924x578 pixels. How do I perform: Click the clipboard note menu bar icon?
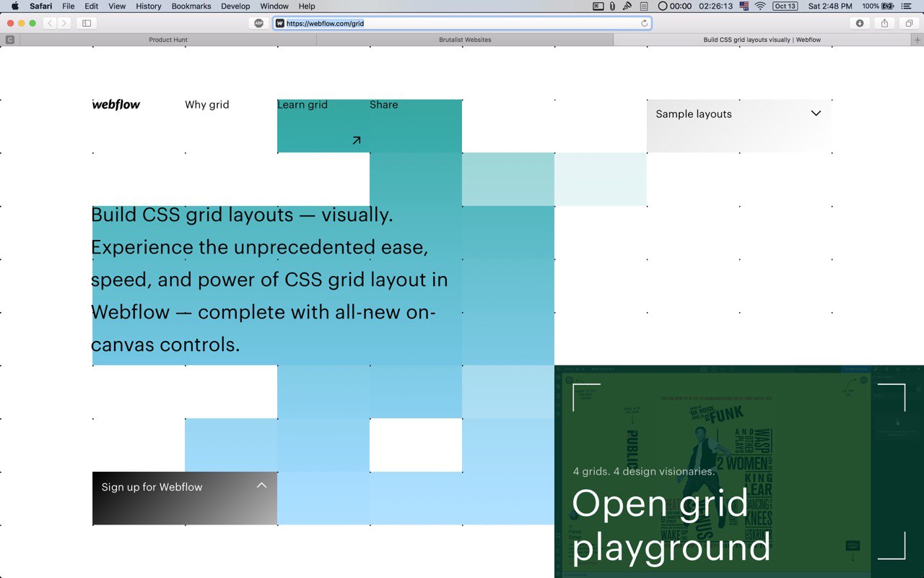[x=644, y=6]
